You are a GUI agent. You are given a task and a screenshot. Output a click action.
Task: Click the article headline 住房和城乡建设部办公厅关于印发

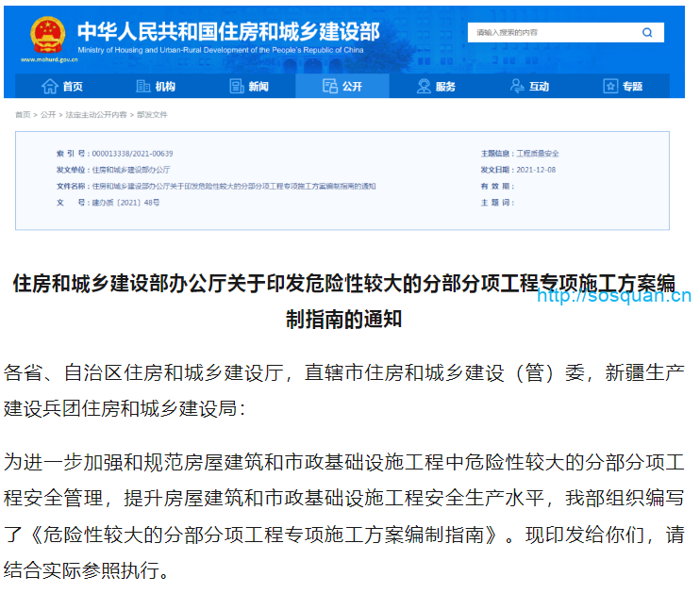point(343,301)
